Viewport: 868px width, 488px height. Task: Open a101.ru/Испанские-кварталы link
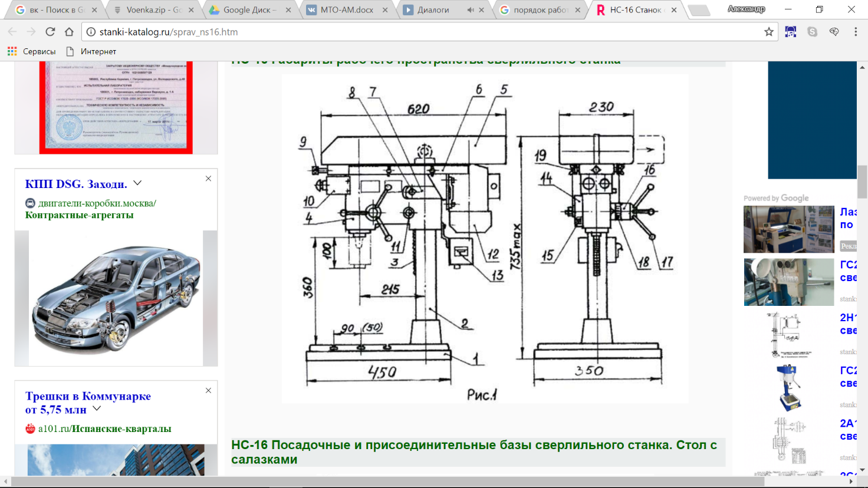pyautogui.click(x=104, y=428)
